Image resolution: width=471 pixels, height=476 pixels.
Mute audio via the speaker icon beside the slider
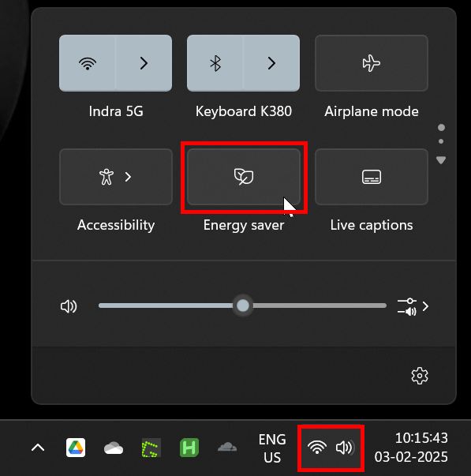(69, 306)
